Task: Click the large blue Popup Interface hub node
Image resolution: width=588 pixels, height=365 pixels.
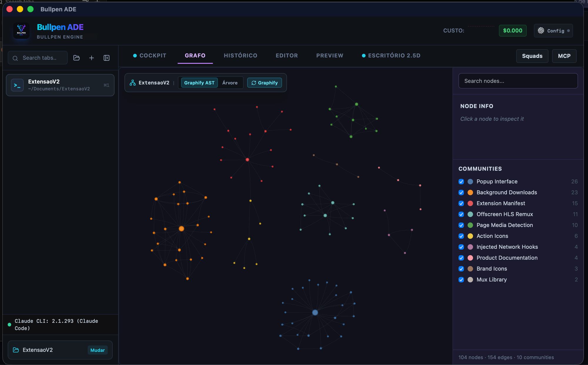Action: pyautogui.click(x=315, y=312)
